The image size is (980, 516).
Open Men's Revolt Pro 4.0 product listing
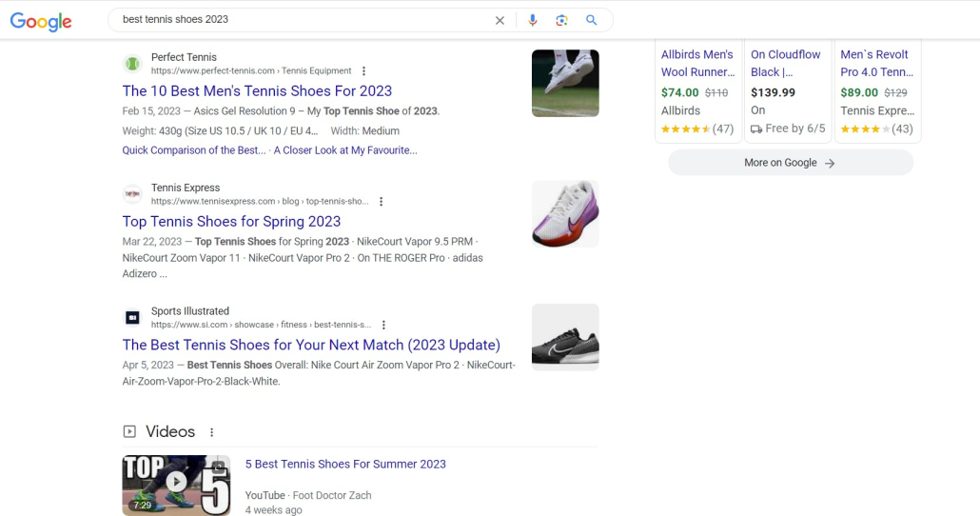tap(876, 63)
